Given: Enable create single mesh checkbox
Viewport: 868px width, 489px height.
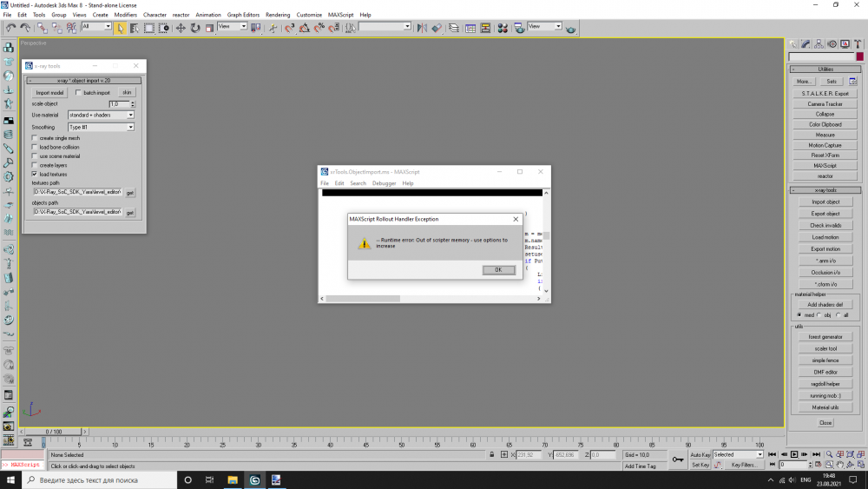Looking at the screenshot, I should tap(35, 138).
